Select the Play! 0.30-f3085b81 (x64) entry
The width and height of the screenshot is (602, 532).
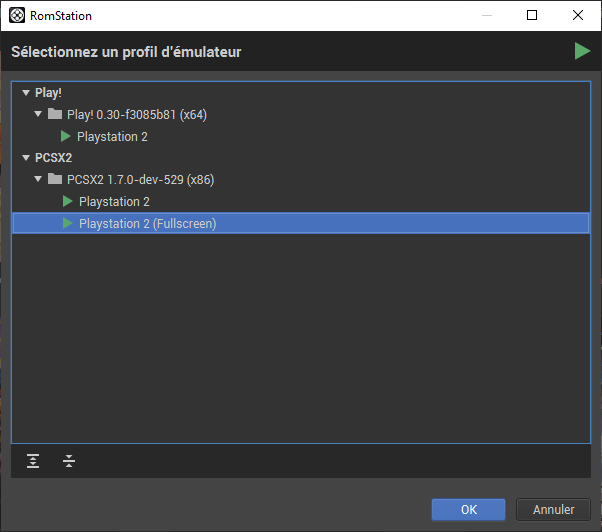point(136,114)
